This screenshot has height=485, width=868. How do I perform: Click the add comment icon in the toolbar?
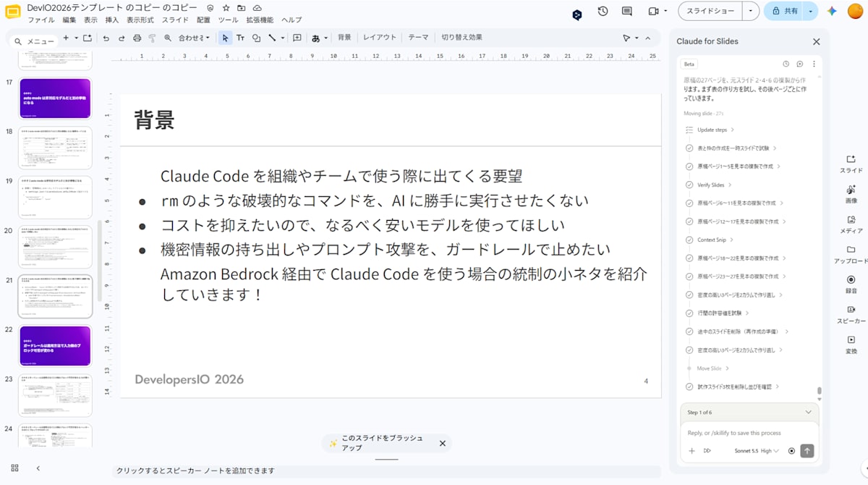coord(297,38)
